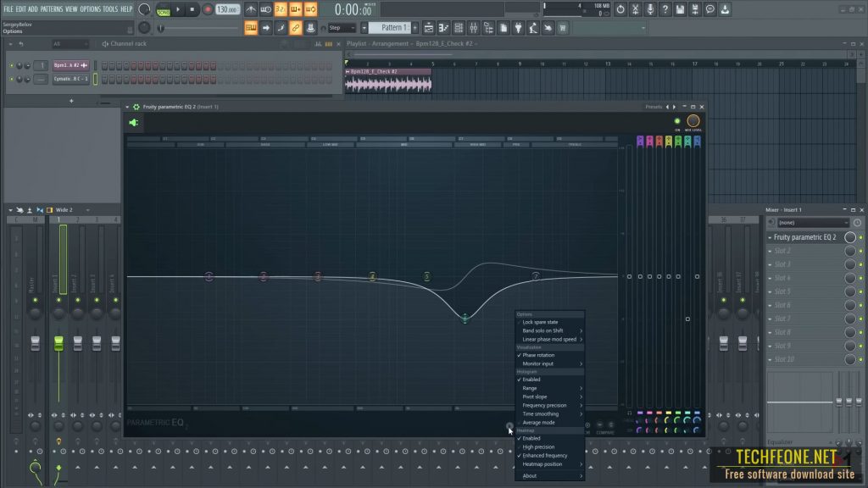Open Heatmap position submenu
868x488 pixels.
549,464
